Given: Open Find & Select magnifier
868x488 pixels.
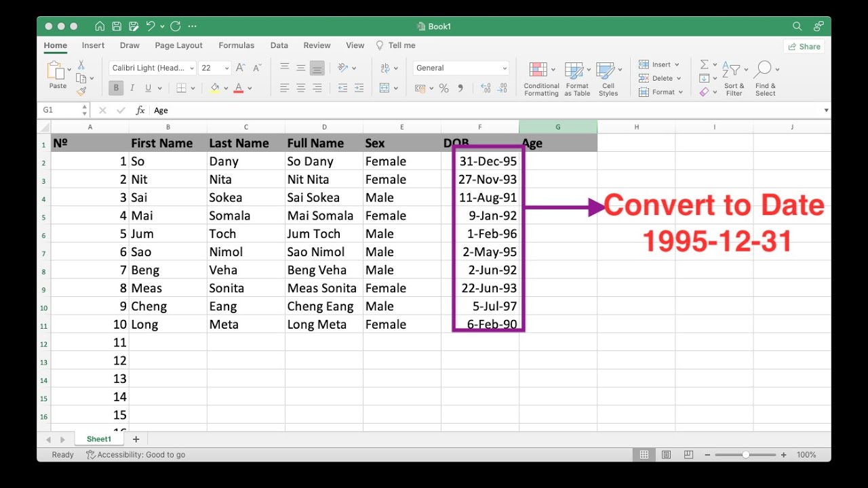Looking at the screenshot, I should click(765, 79).
